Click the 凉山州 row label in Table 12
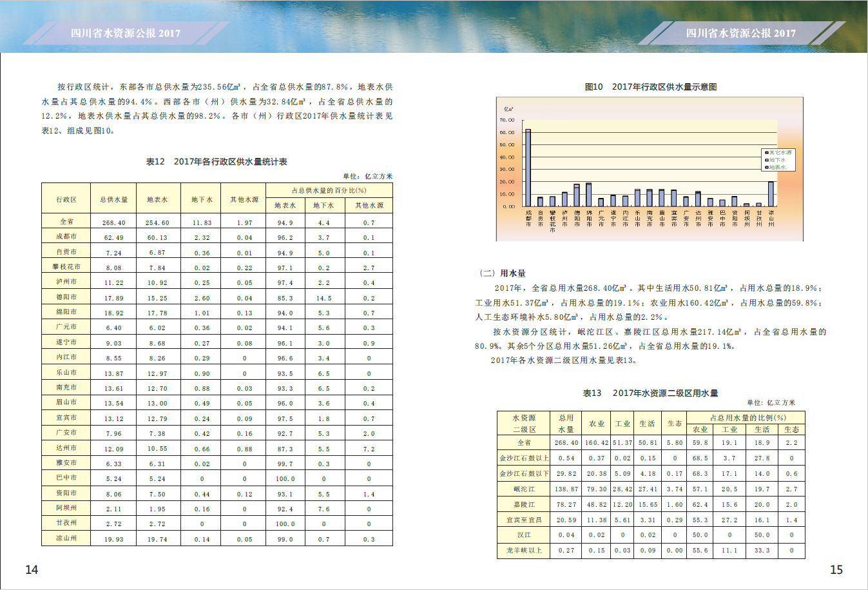Viewport: 868px width, 590px height. tap(66, 538)
